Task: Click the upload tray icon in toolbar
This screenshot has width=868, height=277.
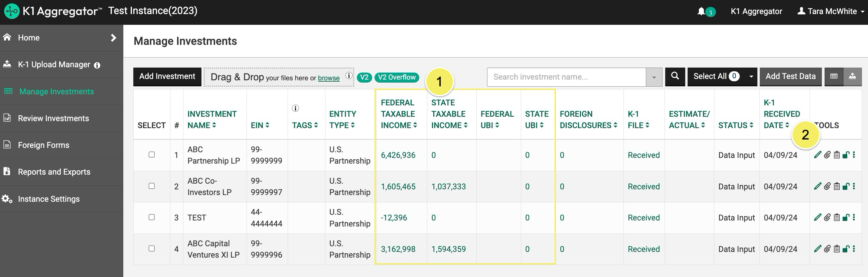Action: (852, 77)
